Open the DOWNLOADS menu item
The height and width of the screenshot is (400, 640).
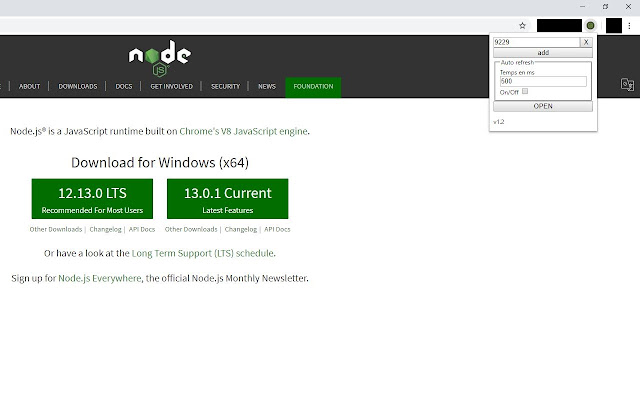78,87
